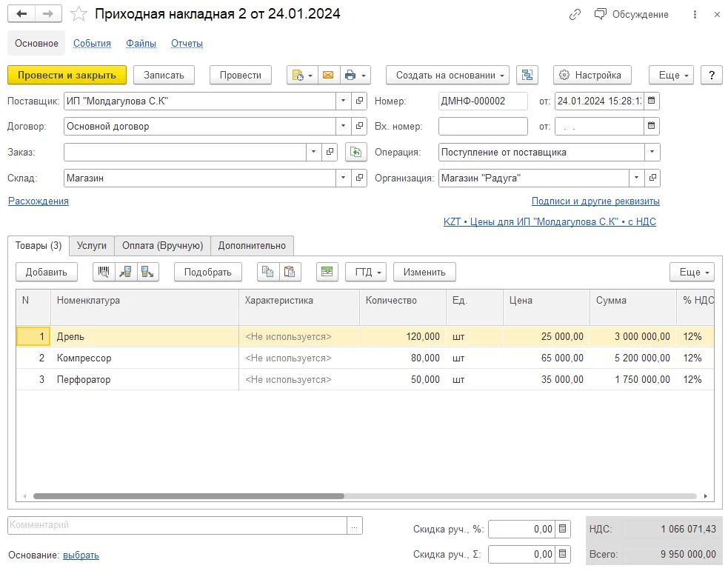Click the green table split icon
Viewport: 728px width, 571px height.
327,272
